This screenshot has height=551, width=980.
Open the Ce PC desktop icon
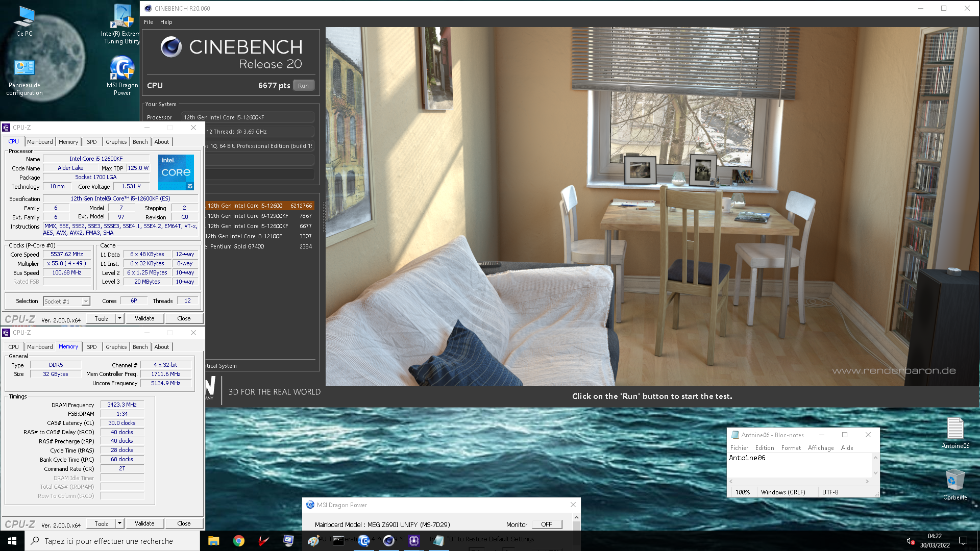[24, 20]
